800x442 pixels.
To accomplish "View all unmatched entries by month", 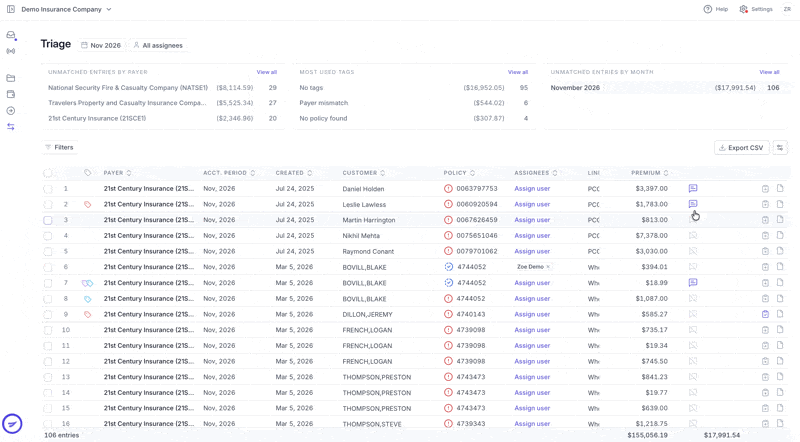I will coord(769,72).
